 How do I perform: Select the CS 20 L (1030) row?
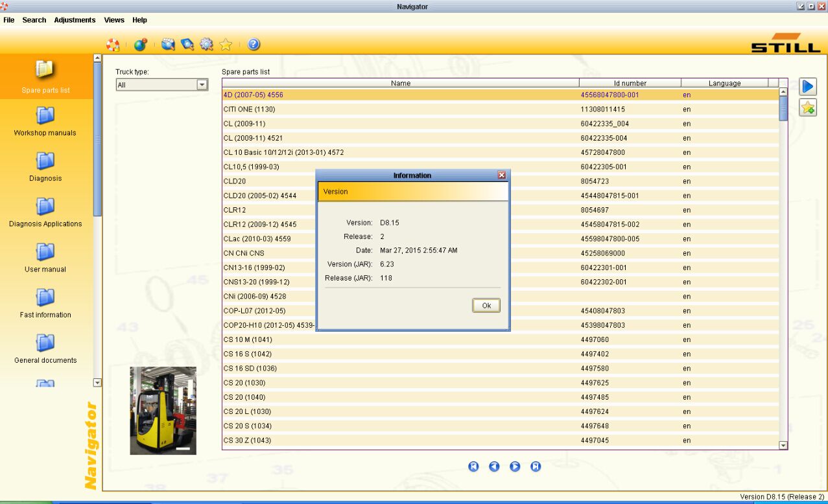500,411
